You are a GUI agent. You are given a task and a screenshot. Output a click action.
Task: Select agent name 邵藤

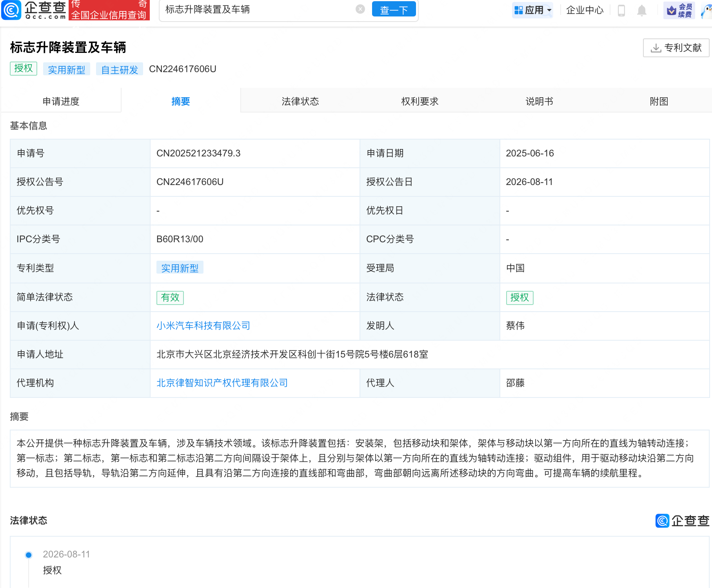click(515, 383)
